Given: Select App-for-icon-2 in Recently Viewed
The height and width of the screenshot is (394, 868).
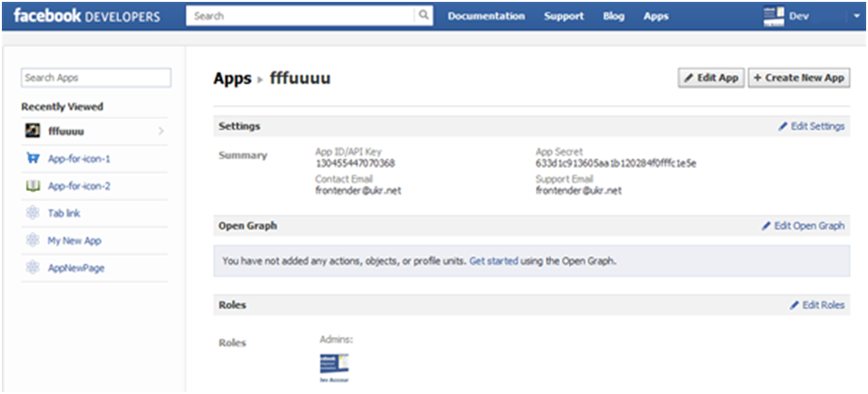Looking at the screenshot, I should pos(79,186).
